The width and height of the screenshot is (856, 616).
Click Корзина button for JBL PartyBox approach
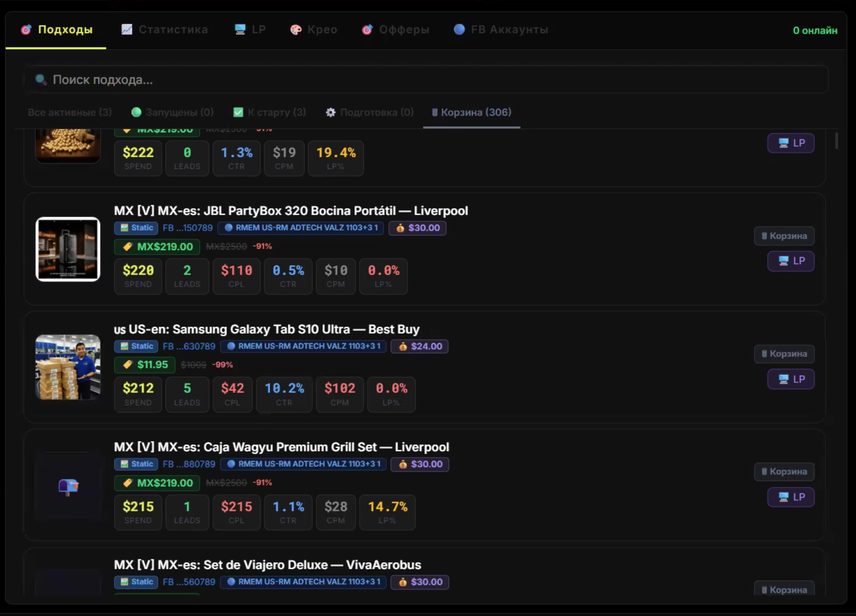coord(784,236)
